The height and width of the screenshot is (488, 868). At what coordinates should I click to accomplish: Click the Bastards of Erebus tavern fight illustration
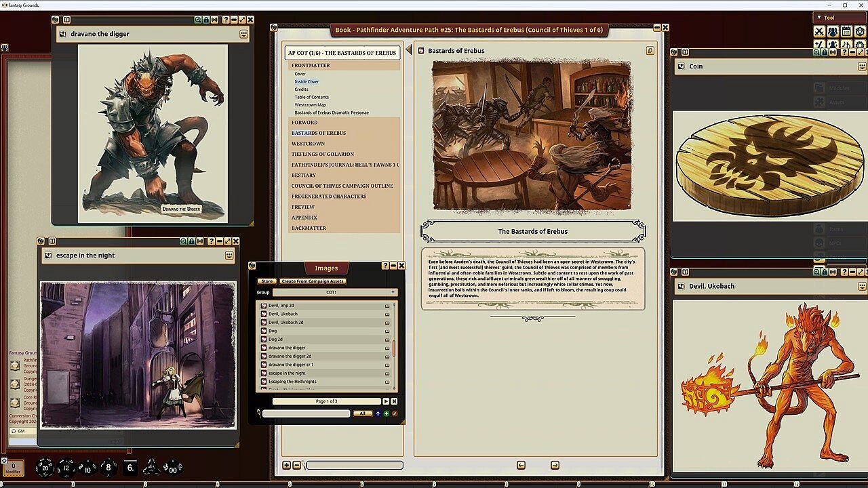click(x=532, y=136)
